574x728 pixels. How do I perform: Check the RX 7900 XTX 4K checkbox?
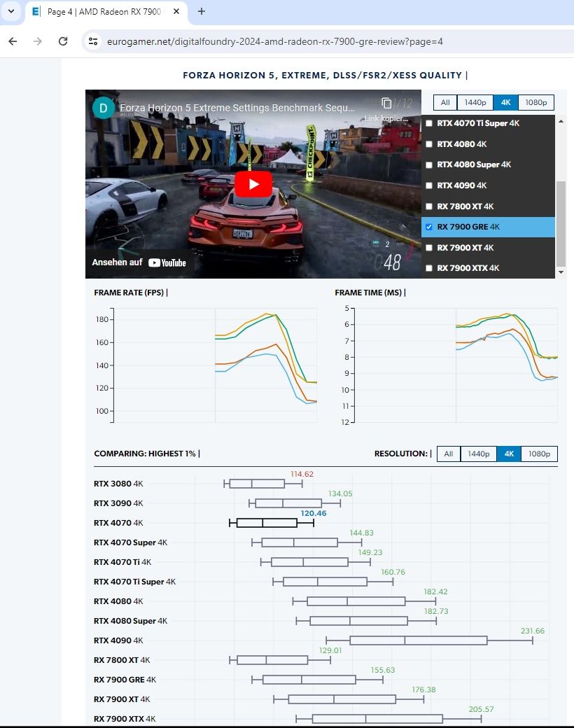[x=429, y=268]
